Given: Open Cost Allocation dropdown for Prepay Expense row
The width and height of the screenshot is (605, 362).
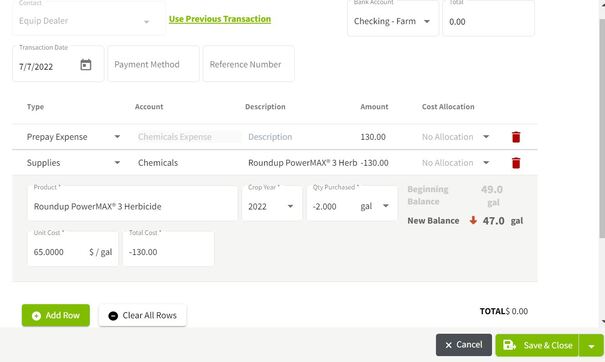Looking at the screenshot, I should click(486, 137).
